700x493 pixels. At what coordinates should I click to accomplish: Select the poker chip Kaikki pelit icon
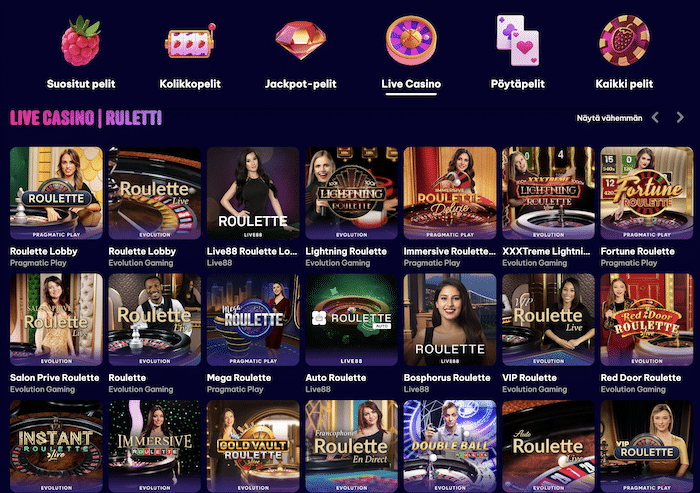click(624, 40)
